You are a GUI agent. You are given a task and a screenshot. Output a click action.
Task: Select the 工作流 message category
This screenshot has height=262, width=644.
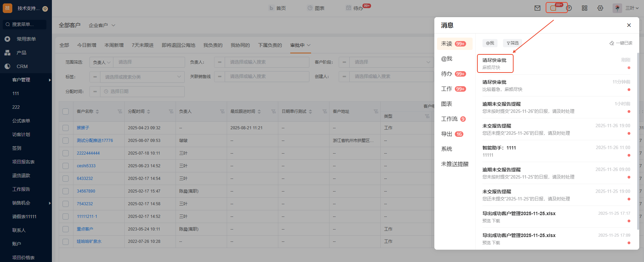(449, 119)
